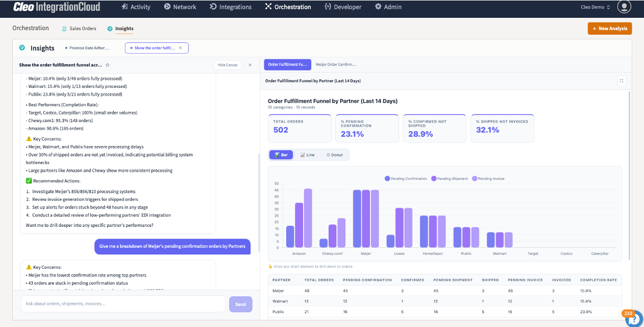Open the help widget with 210 badge
Screen dimensions: 644x327
click(x=633, y=318)
